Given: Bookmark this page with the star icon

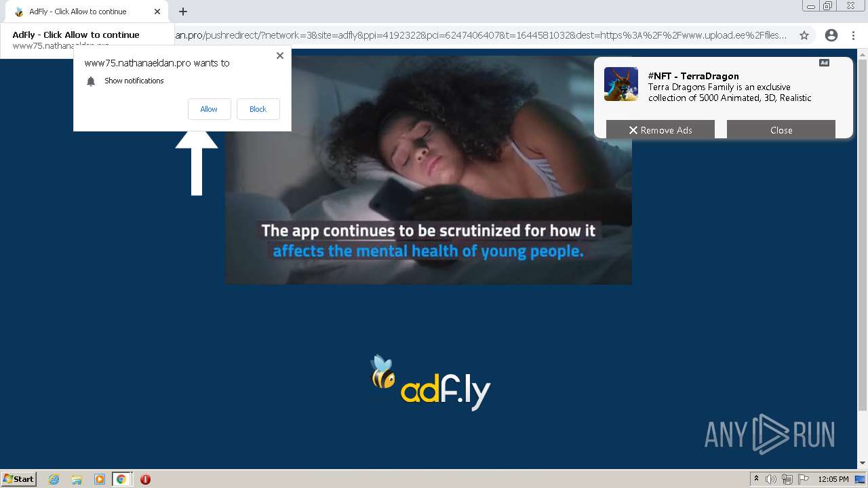Looking at the screenshot, I should 804,35.
